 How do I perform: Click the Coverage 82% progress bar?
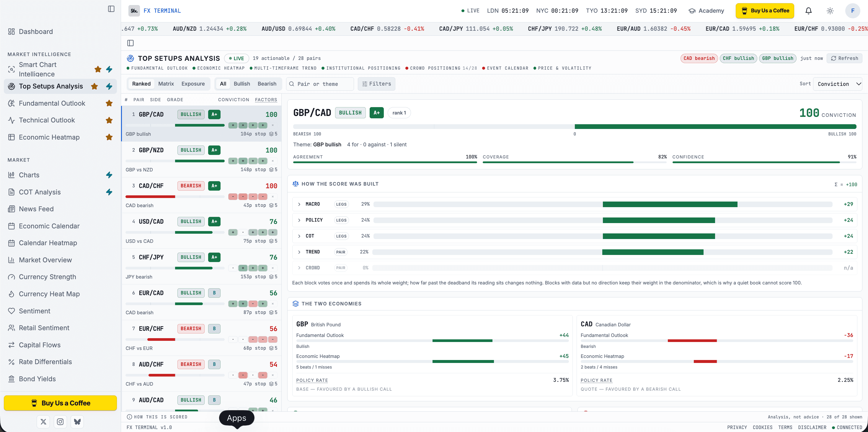pyautogui.click(x=575, y=162)
